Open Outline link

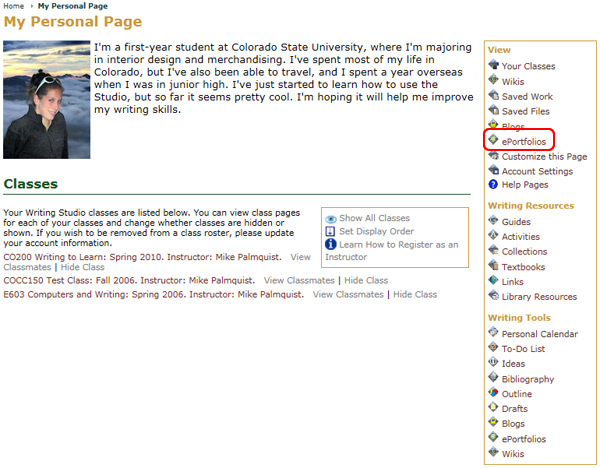[517, 394]
